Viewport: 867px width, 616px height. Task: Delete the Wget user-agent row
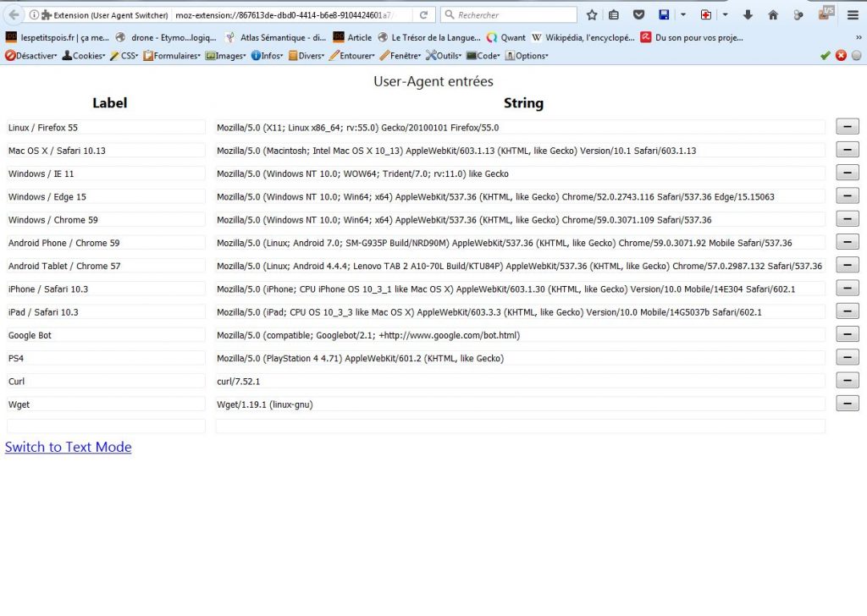[847, 404]
